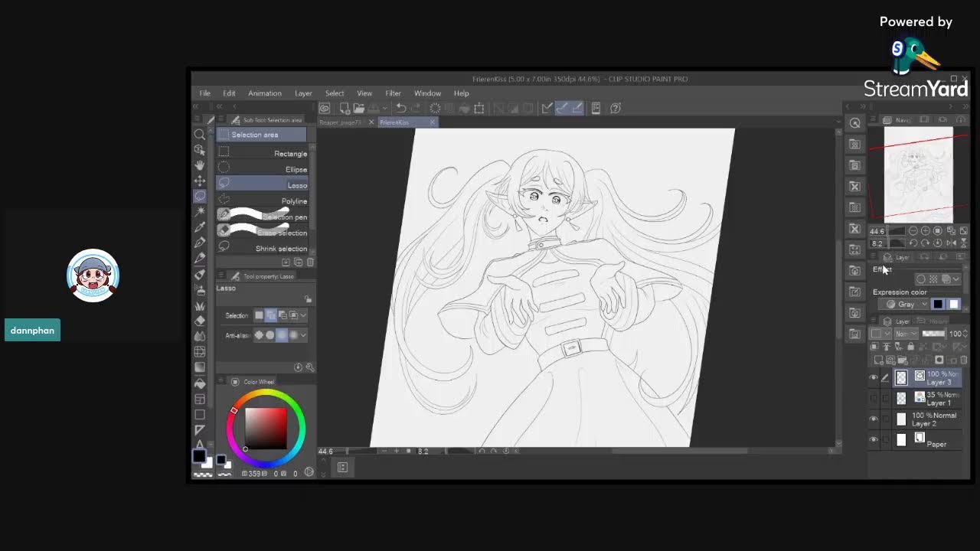Image resolution: width=980 pixels, height=551 pixels.
Task: Click the New canvas icon
Action: tap(345, 108)
